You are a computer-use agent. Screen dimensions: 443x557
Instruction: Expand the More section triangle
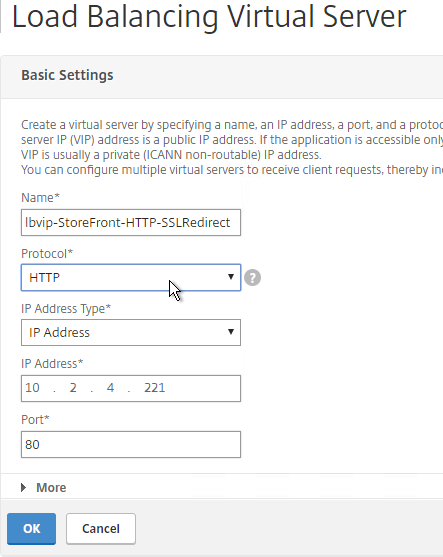pos(23,487)
